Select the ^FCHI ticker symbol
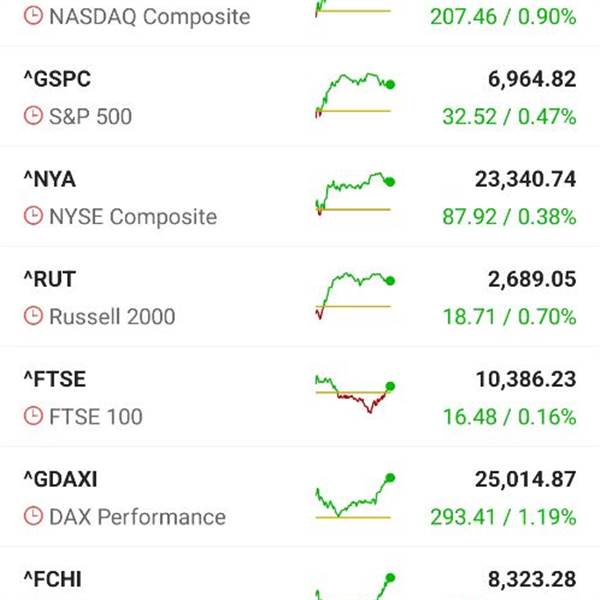Screen dimensions: 600x600 54,578
